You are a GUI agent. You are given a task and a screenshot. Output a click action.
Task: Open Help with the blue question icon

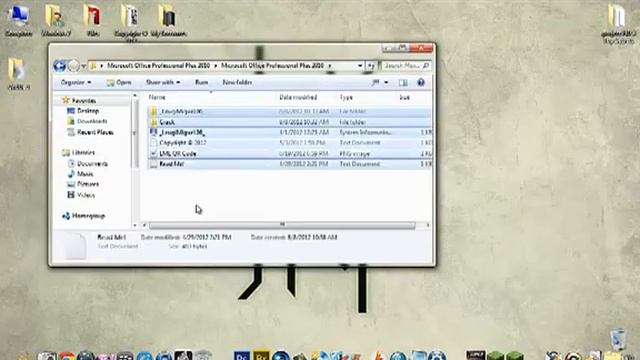click(x=421, y=82)
